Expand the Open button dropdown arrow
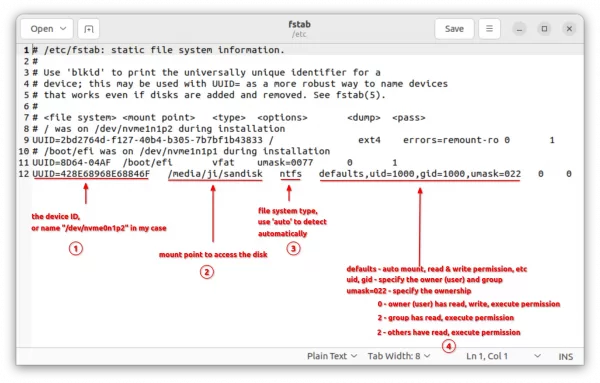 coord(64,29)
